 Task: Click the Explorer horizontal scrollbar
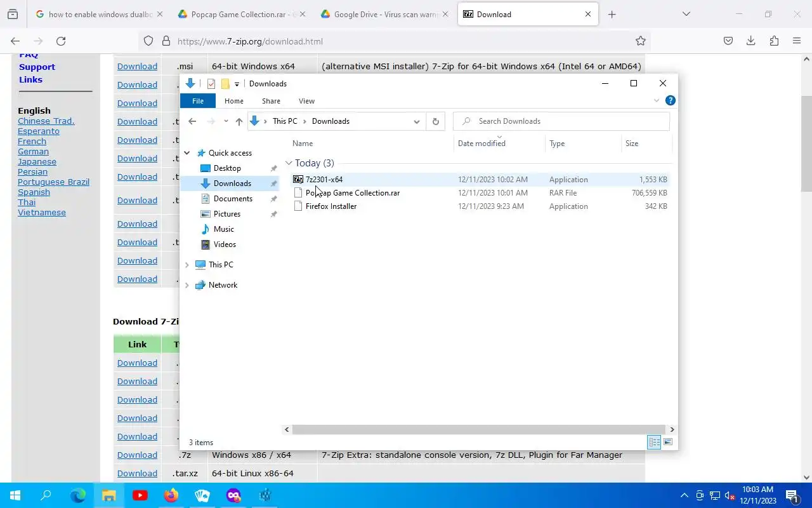pos(479,430)
